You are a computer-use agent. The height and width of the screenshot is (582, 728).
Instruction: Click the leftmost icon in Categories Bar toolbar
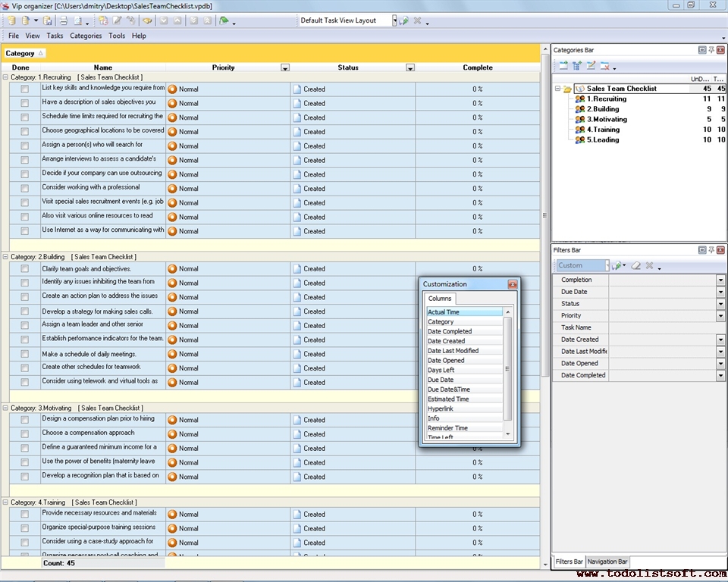click(x=563, y=66)
